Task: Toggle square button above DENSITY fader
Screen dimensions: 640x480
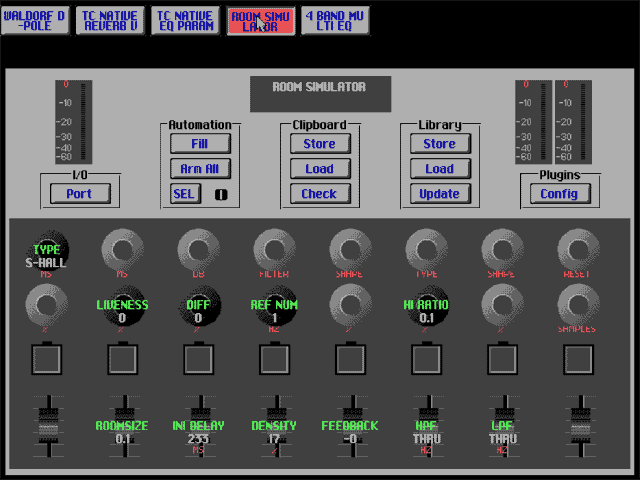Action: click(274, 359)
